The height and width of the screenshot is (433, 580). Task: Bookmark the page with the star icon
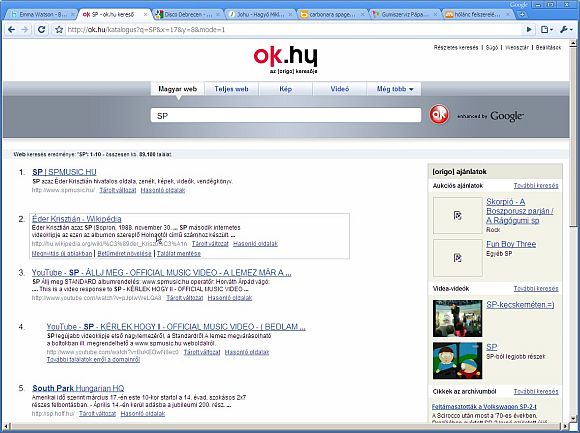pyautogui.click(x=58, y=30)
